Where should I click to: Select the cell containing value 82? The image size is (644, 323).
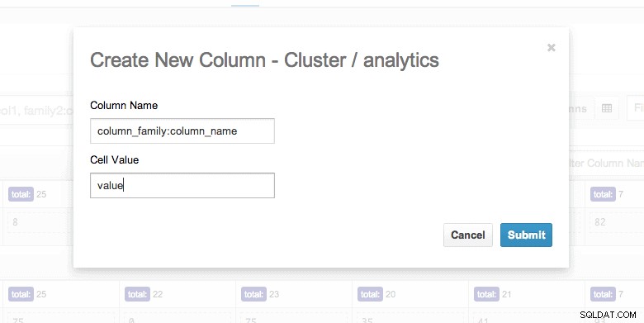(x=617, y=222)
